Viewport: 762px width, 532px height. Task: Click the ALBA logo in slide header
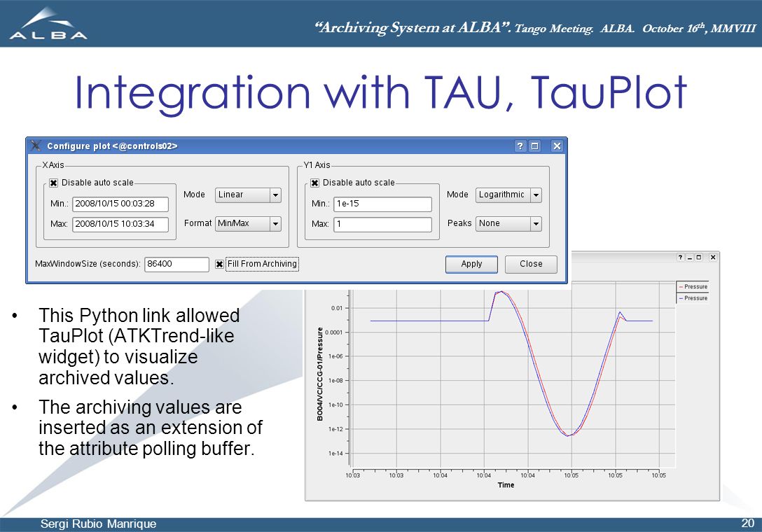click(x=48, y=23)
